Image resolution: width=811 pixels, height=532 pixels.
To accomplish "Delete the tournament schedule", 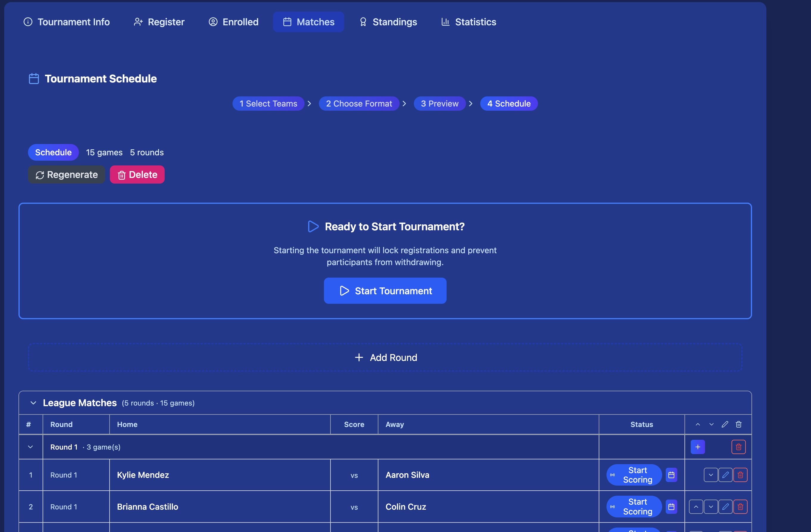I will coord(137,175).
